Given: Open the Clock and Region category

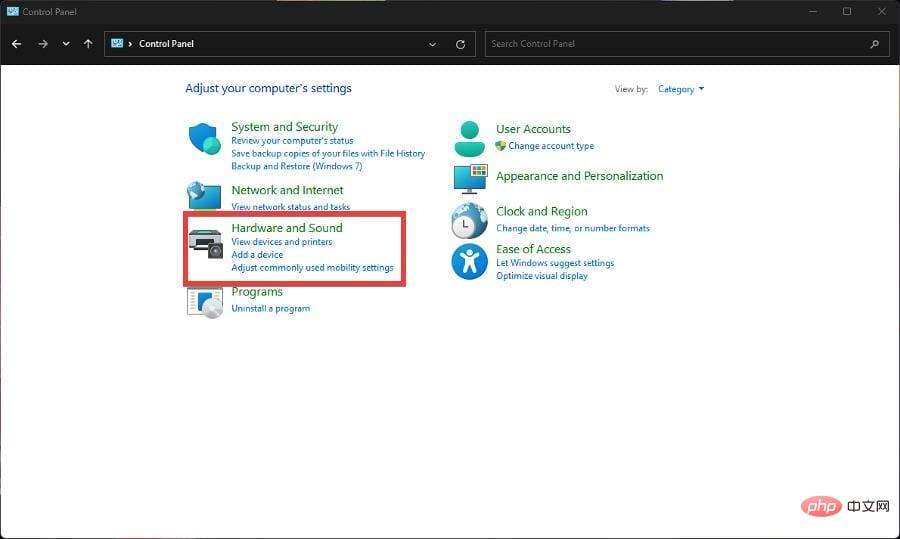Looking at the screenshot, I should (542, 211).
